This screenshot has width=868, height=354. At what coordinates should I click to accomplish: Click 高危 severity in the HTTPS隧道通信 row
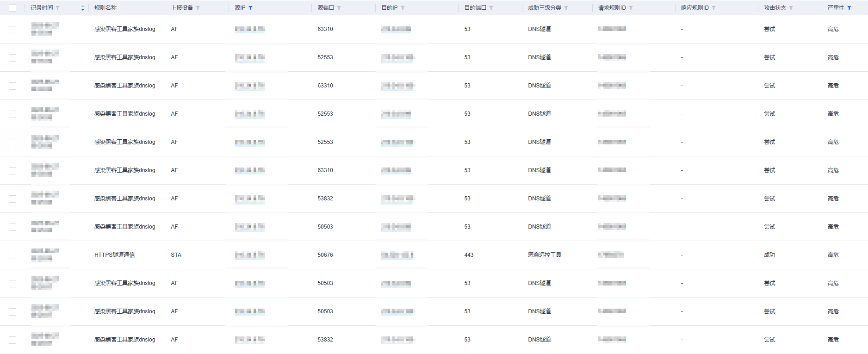click(x=833, y=255)
